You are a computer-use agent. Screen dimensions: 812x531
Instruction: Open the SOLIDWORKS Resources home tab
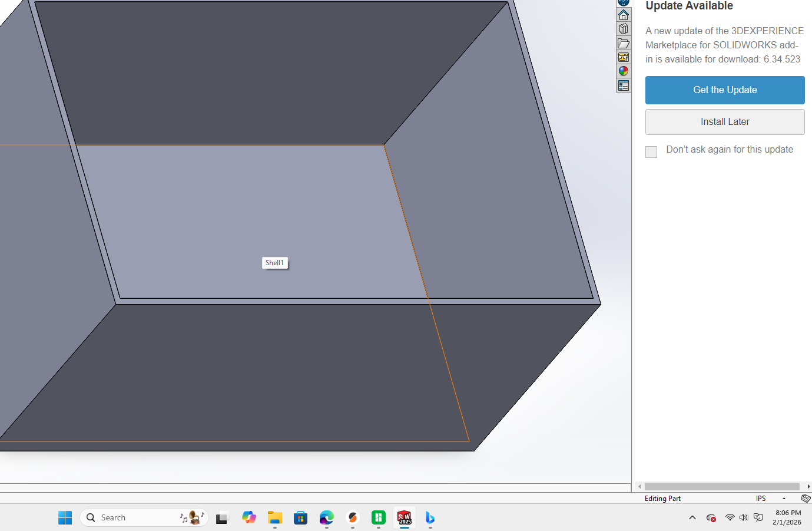(624, 15)
